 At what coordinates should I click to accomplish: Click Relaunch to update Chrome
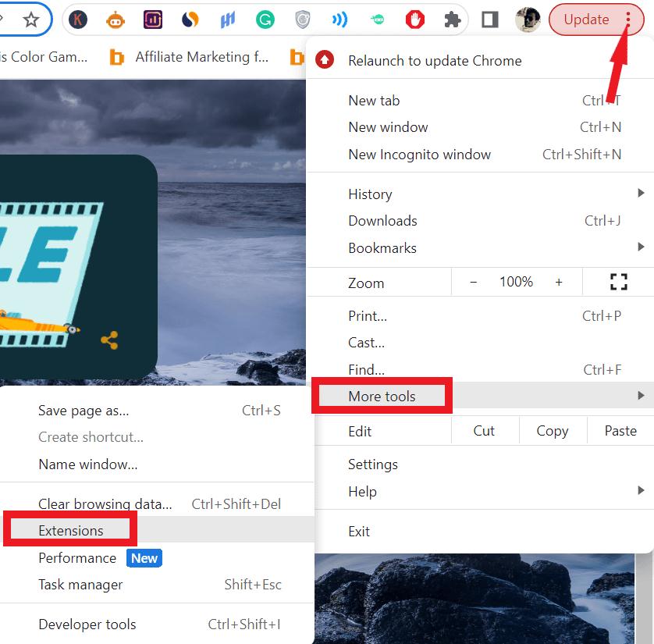(x=435, y=60)
